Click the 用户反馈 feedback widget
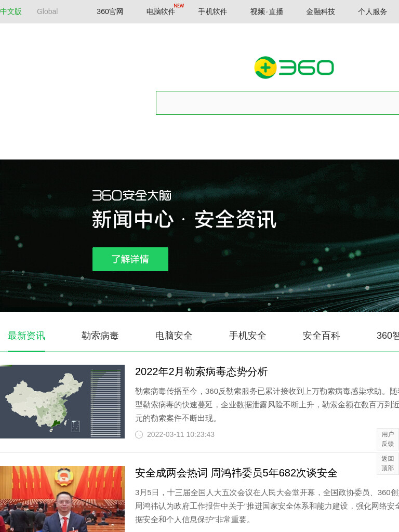 388,439
